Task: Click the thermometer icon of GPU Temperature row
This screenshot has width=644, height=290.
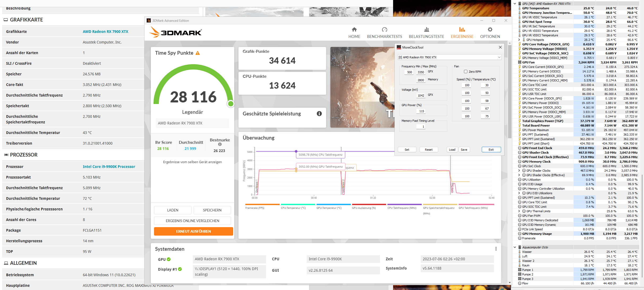Action: pos(520,8)
